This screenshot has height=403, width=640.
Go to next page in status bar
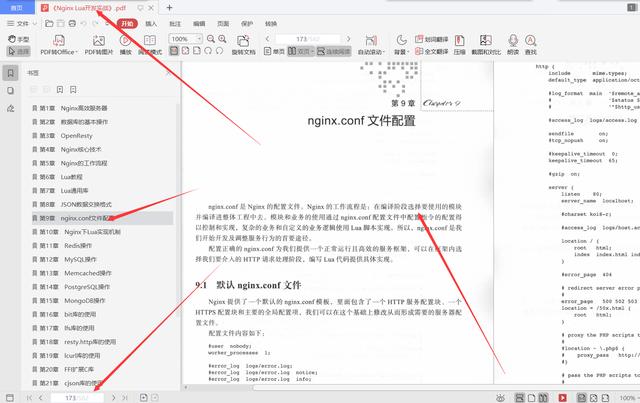pyautogui.click(x=113, y=398)
